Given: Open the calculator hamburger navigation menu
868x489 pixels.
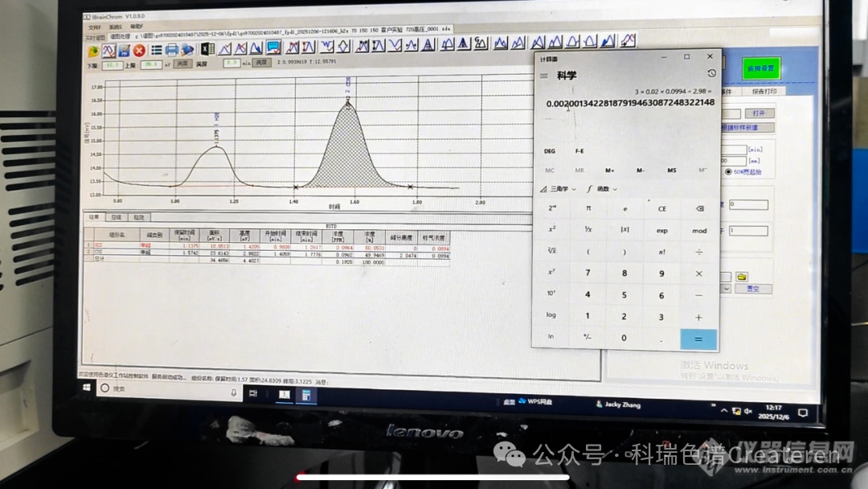Looking at the screenshot, I should pos(544,76).
